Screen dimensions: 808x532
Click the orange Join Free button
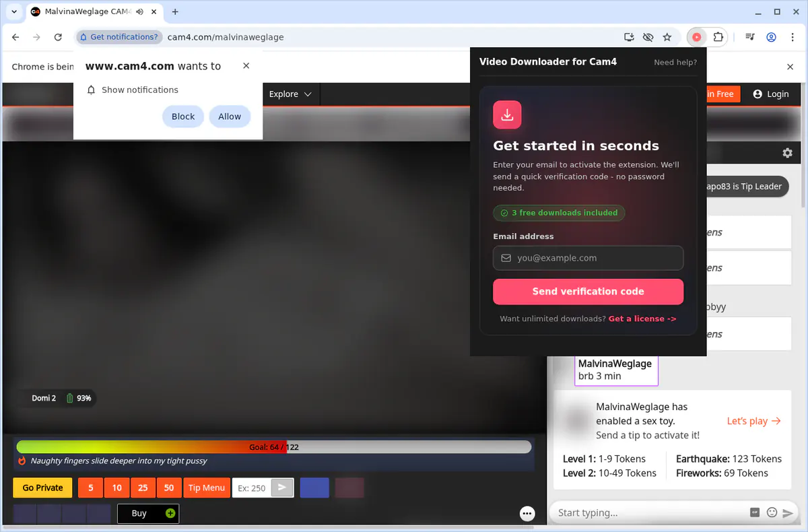(722, 94)
